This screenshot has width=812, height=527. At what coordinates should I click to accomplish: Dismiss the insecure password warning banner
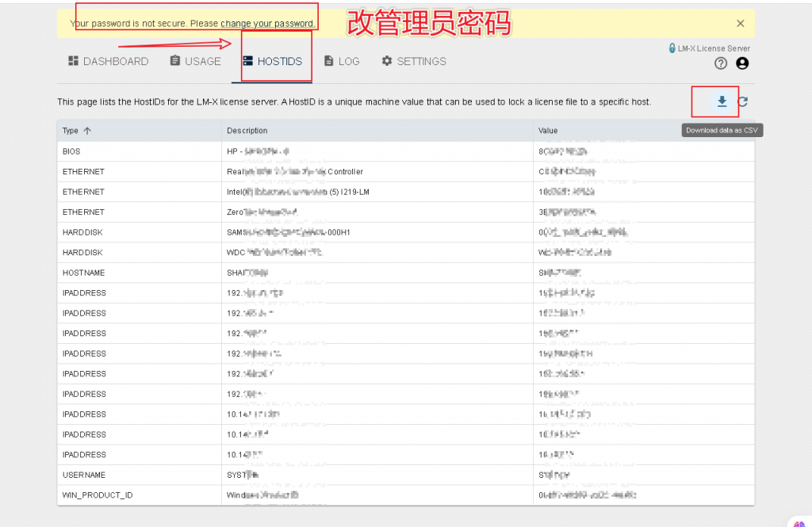(740, 24)
